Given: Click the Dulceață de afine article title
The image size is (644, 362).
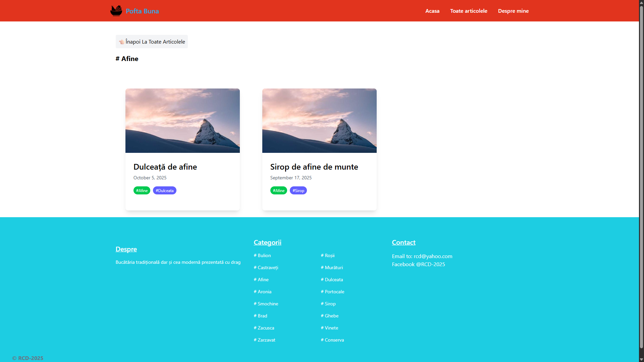Looking at the screenshot, I should click(x=165, y=167).
